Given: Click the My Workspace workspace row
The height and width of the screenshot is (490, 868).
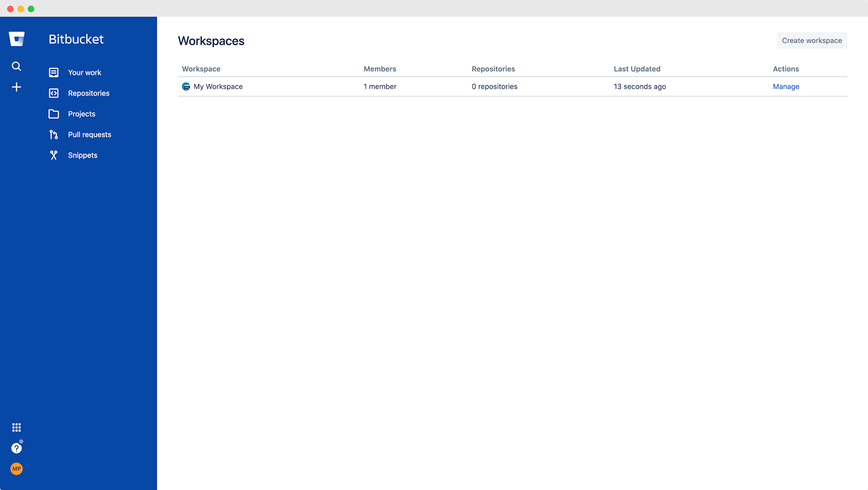Looking at the screenshot, I should [217, 86].
